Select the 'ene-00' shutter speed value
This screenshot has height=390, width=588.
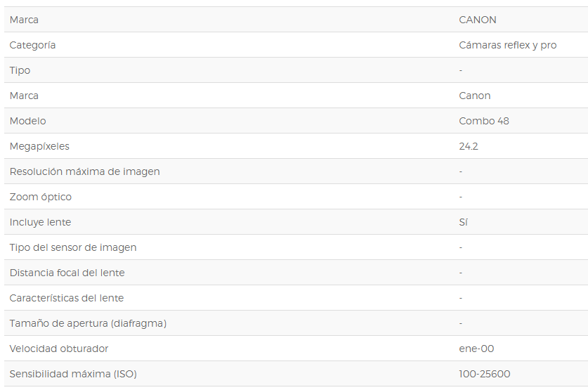[476, 349]
